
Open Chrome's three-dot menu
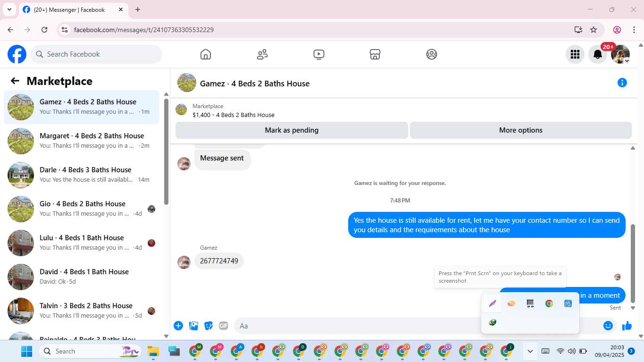coord(634,30)
